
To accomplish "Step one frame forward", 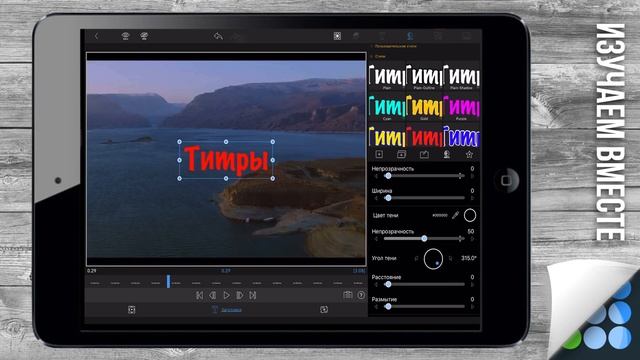I will coord(240,295).
